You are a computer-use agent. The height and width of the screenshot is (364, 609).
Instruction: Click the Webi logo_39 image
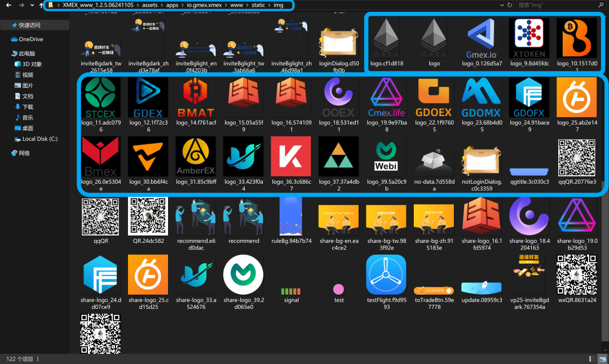[386, 157]
